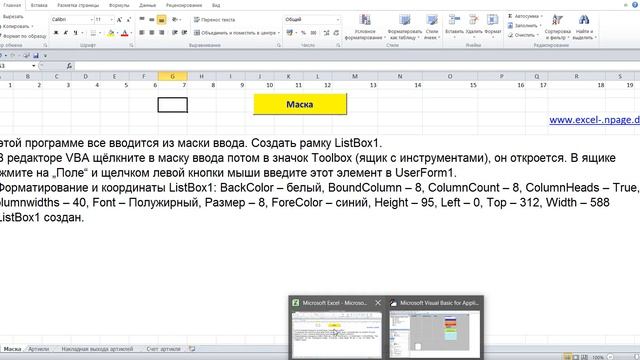Click the insert new worksheet tab icon
This screenshot has width=640, height=360.
[x=192, y=349]
